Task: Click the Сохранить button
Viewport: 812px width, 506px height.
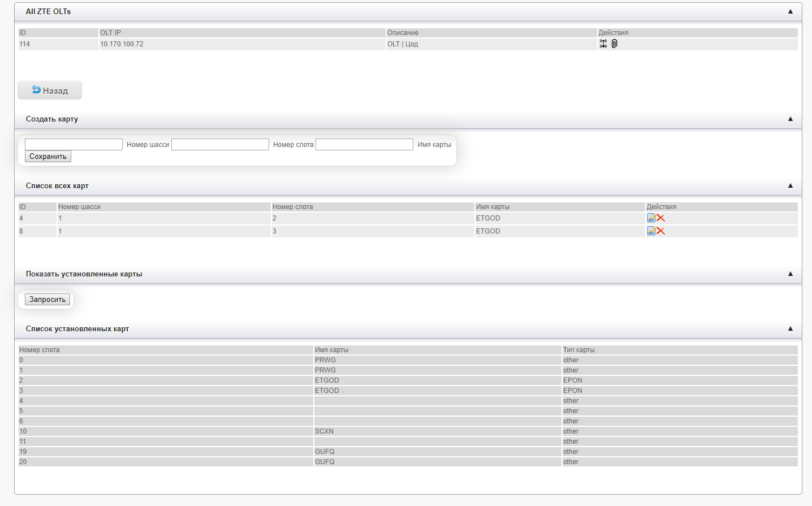Action: [48, 157]
